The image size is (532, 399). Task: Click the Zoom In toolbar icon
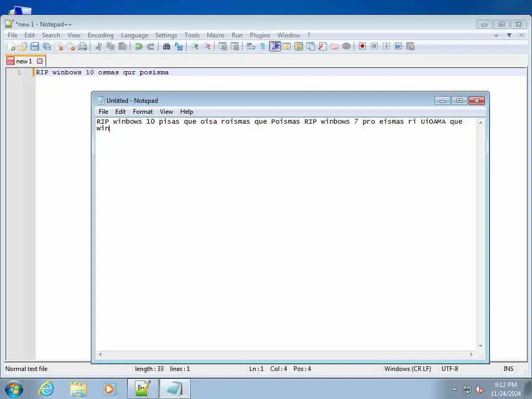[195, 46]
